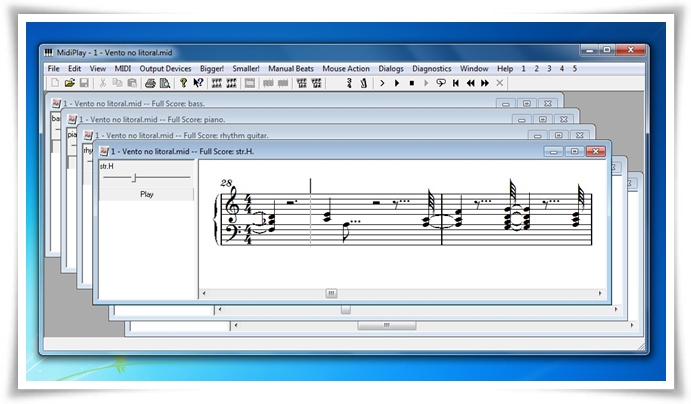This screenshot has width=691, height=404.
Task: Click the metronome toolbar icon
Action: [364, 83]
